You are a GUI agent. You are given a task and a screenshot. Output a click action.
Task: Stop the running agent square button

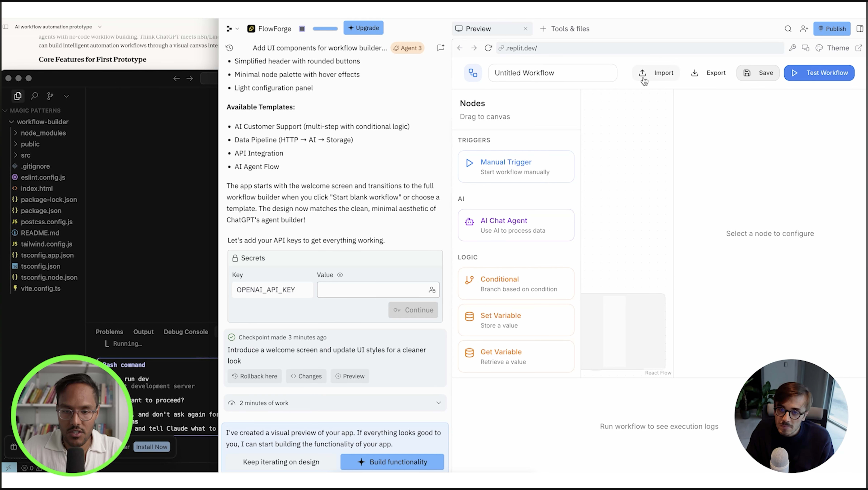click(302, 29)
